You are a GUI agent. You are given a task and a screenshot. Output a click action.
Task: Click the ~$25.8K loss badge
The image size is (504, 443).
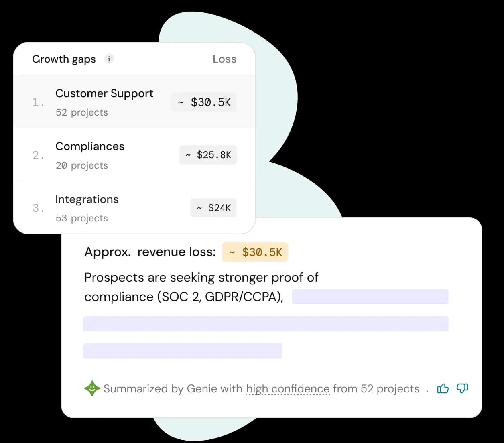[208, 155]
